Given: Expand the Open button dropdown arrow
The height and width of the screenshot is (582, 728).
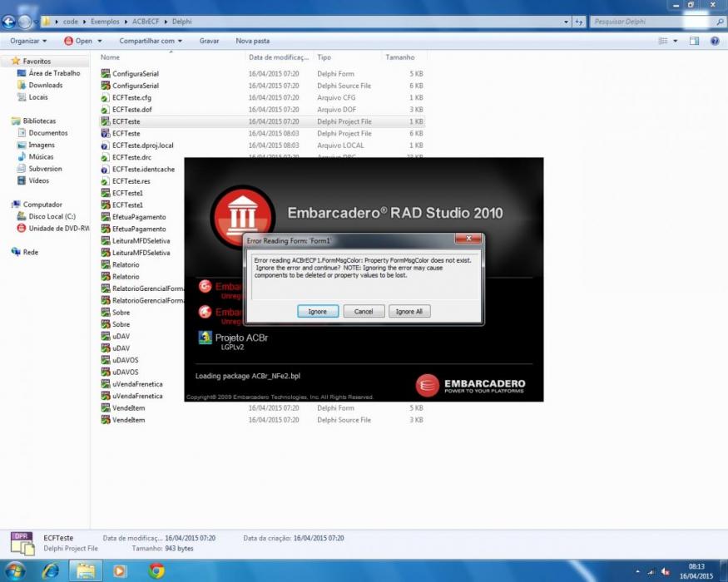Looking at the screenshot, I should (99, 41).
